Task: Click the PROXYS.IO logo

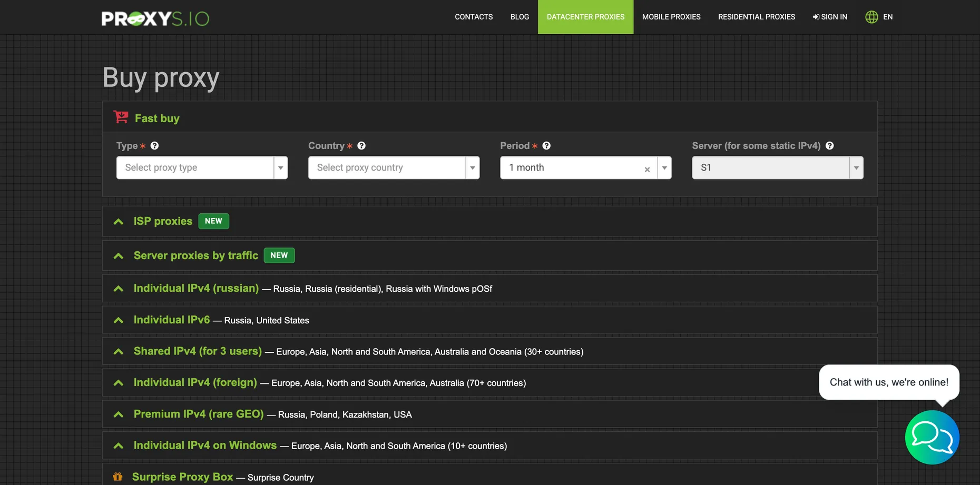Action: click(155, 18)
